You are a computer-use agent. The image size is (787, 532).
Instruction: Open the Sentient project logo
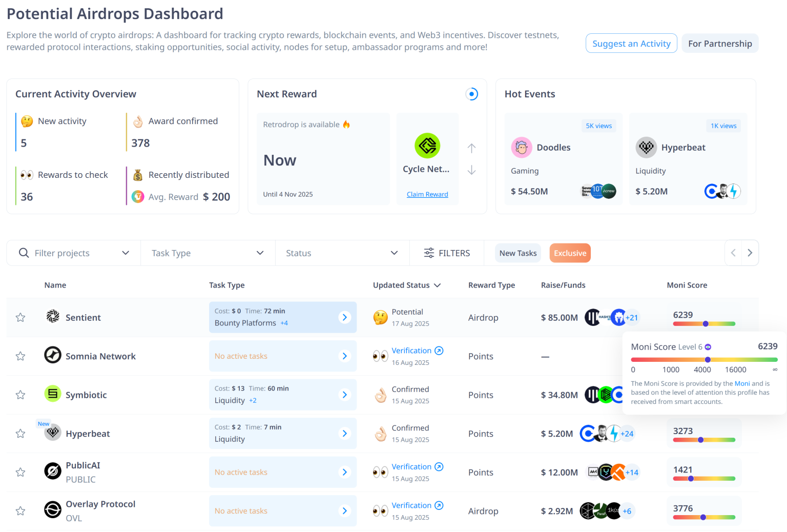(53, 317)
